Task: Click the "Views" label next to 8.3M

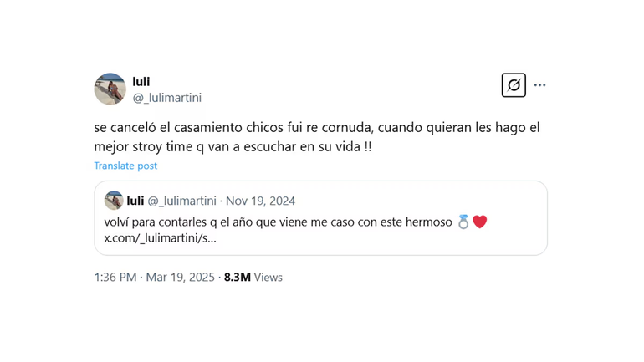Action: pyautogui.click(x=268, y=278)
